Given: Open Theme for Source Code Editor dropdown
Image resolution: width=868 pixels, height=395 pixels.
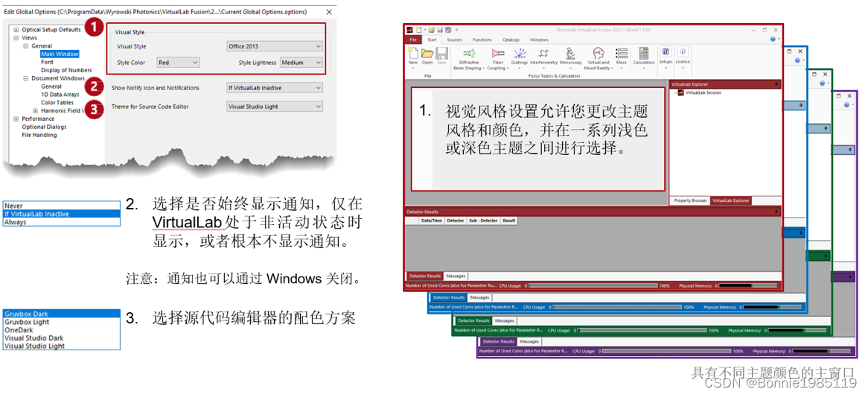Looking at the screenshot, I should (x=275, y=107).
